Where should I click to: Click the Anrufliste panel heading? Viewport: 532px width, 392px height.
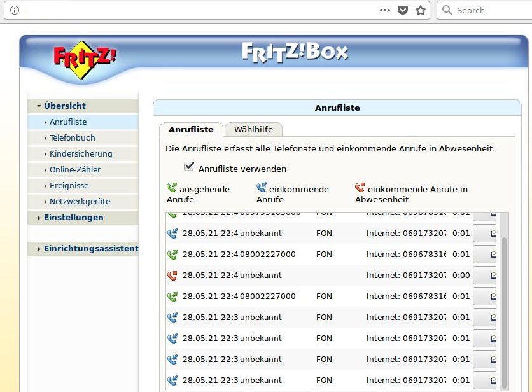click(337, 108)
